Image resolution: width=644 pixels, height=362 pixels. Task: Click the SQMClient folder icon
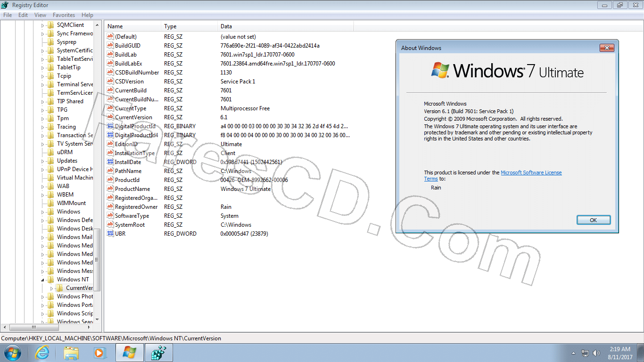(50, 25)
